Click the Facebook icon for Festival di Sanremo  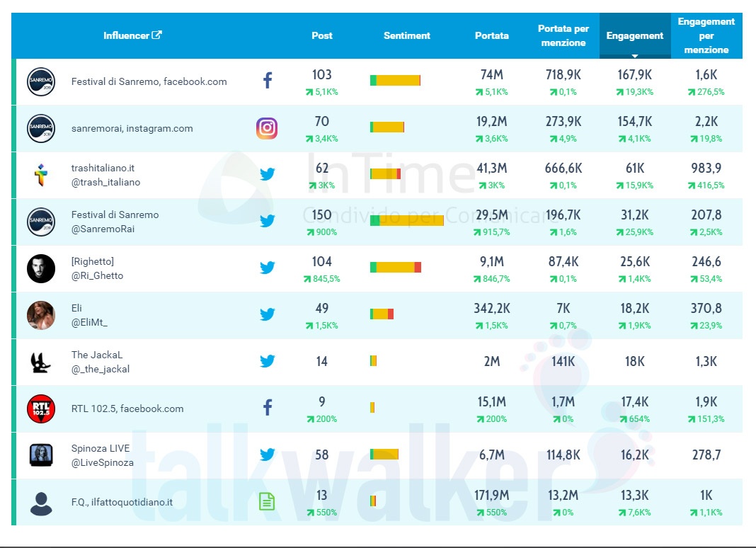click(268, 80)
